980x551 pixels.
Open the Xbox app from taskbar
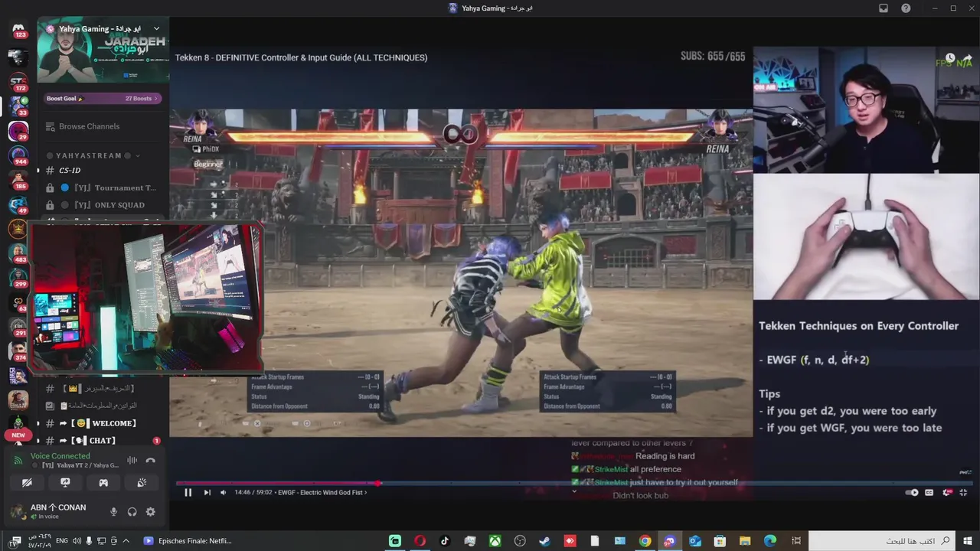point(495,541)
